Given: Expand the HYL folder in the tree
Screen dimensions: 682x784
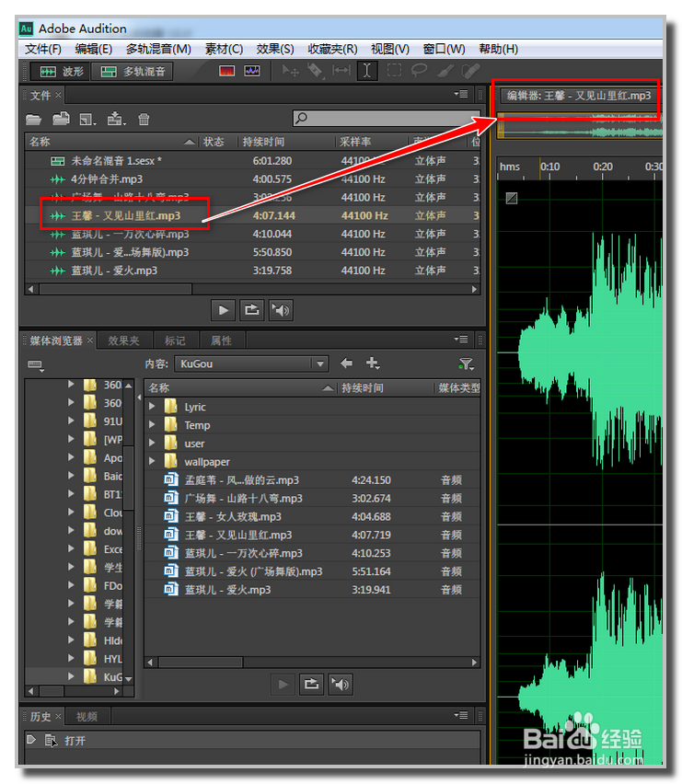Looking at the screenshot, I should pos(71,659).
